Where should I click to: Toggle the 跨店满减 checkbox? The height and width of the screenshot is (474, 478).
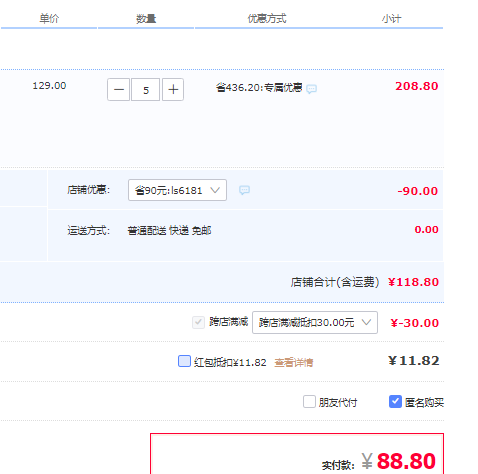pyautogui.click(x=198, y=322)
